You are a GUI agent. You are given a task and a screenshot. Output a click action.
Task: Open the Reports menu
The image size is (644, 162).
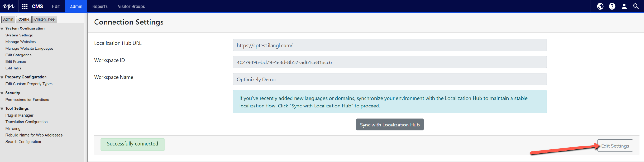pos(100,6)
